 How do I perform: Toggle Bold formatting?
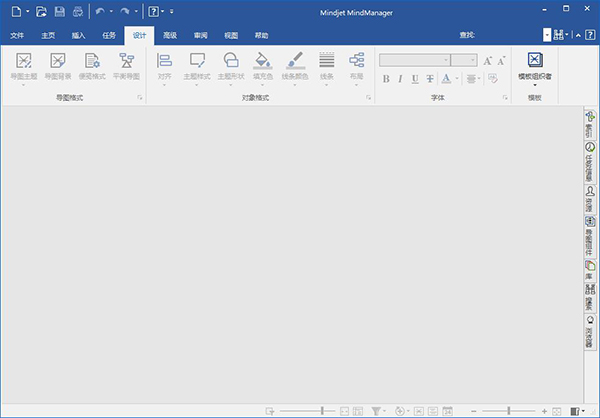click(386, 79)
